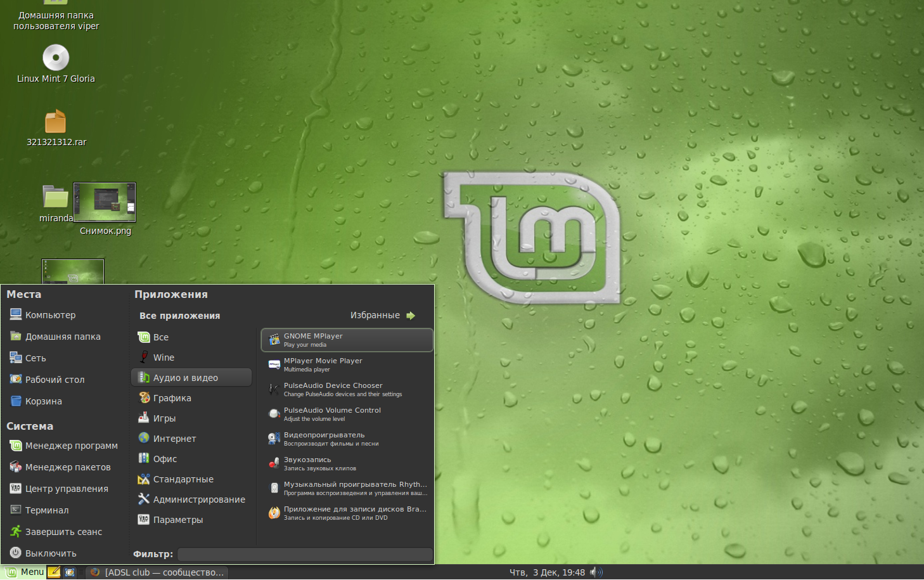Viewport: 924px width, 580px height.
Task: Click the volume speaker icon in the panel
Action: click(x=594, y=572)
